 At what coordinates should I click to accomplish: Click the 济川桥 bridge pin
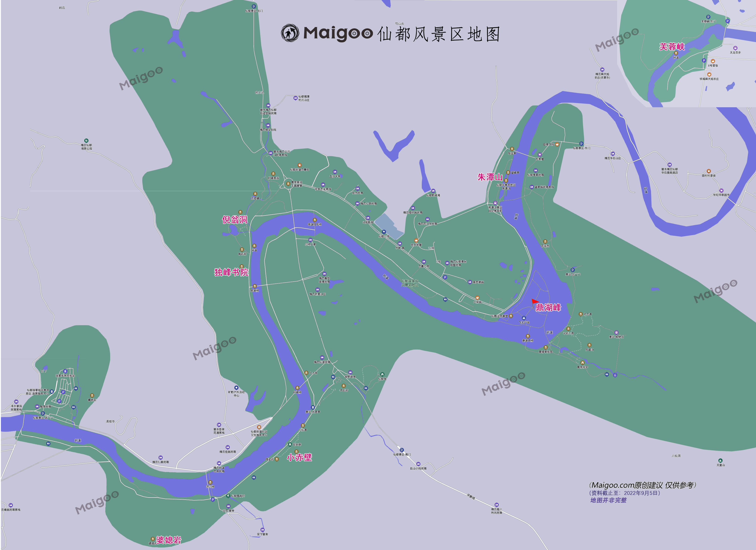210,482
